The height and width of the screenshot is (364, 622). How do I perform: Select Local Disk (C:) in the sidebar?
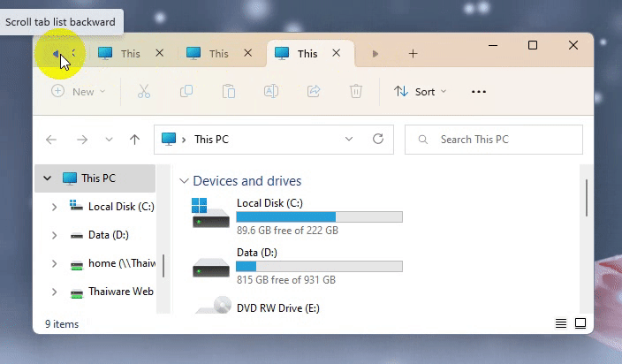coord(121,207)
